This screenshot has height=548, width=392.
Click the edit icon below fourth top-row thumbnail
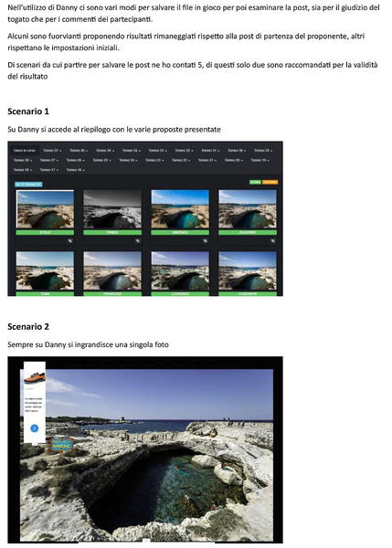272,241
